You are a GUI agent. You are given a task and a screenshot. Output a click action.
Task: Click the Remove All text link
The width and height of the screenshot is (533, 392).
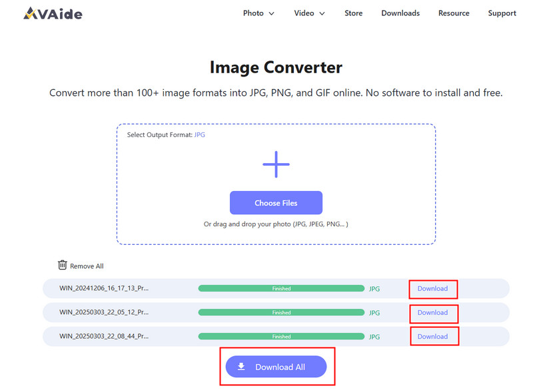(87, 266)
